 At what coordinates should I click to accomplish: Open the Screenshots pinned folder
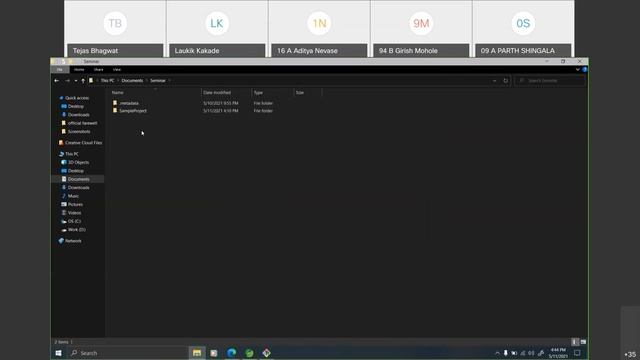coord(79,131)
